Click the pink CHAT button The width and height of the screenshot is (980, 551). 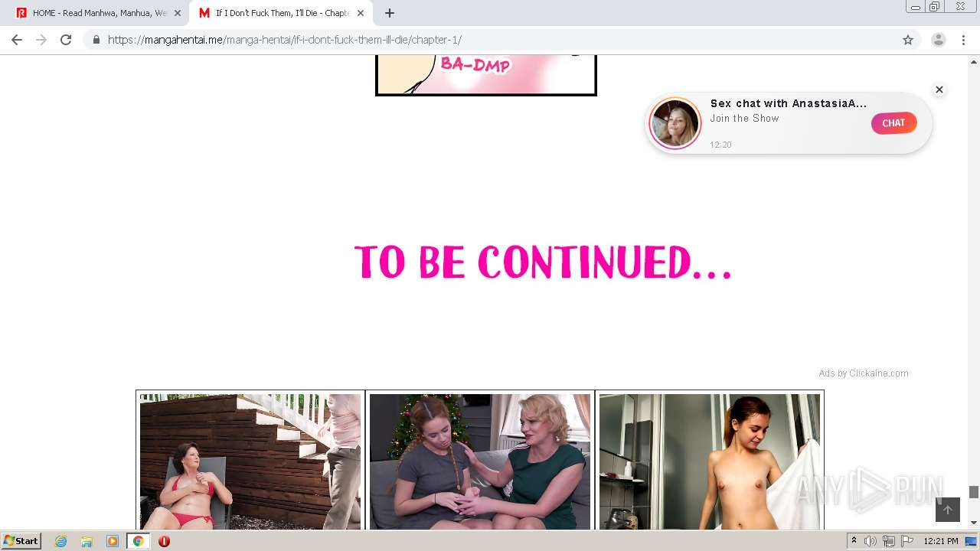(x=893, y=123)
